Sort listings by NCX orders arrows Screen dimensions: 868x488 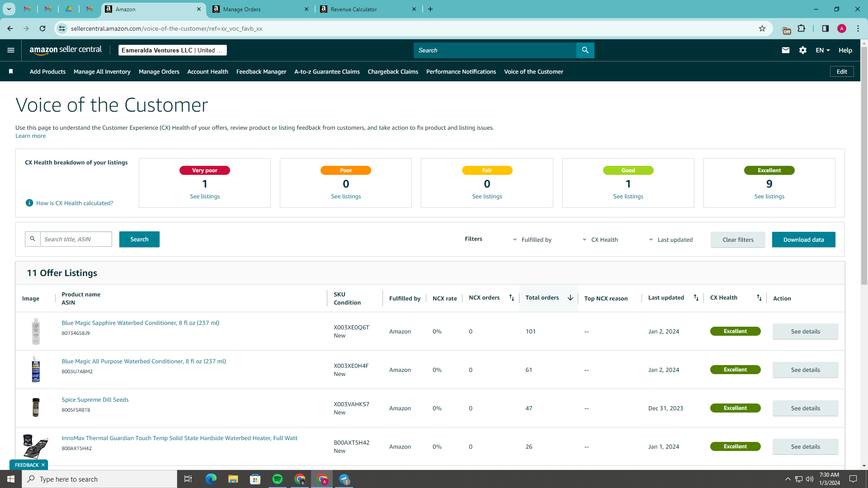pyautogui.click(x=512, y=297)
